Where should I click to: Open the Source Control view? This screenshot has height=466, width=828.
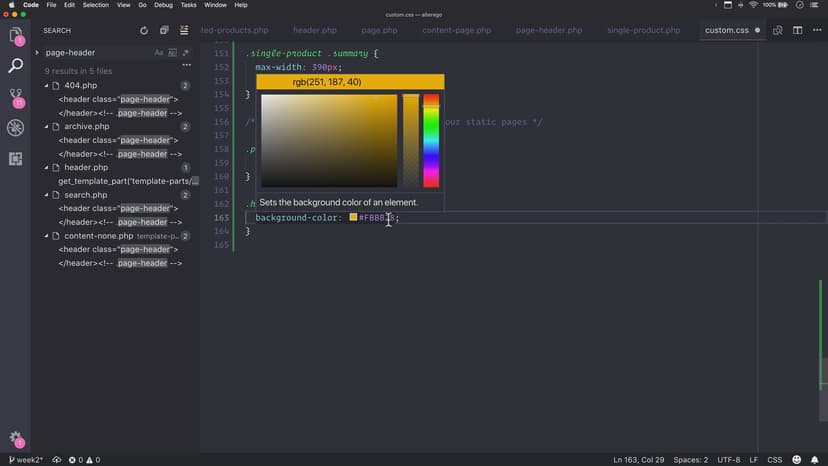coord(16,97)
